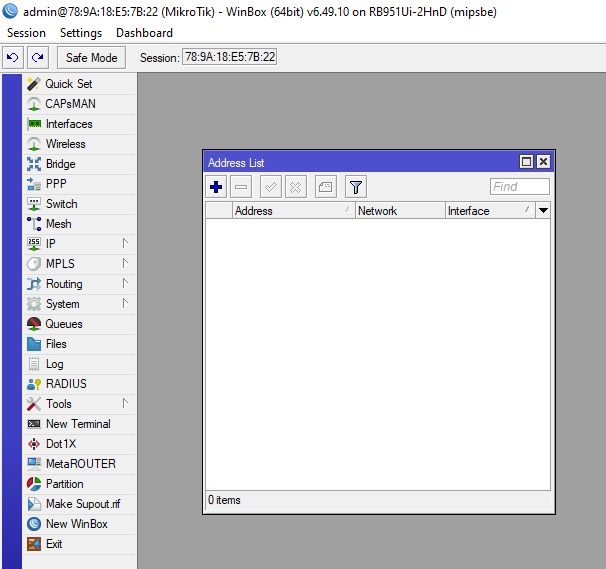Screen dimensions: 606x569
Task: Click the Find search field
Action: click(x=519, y=187)
